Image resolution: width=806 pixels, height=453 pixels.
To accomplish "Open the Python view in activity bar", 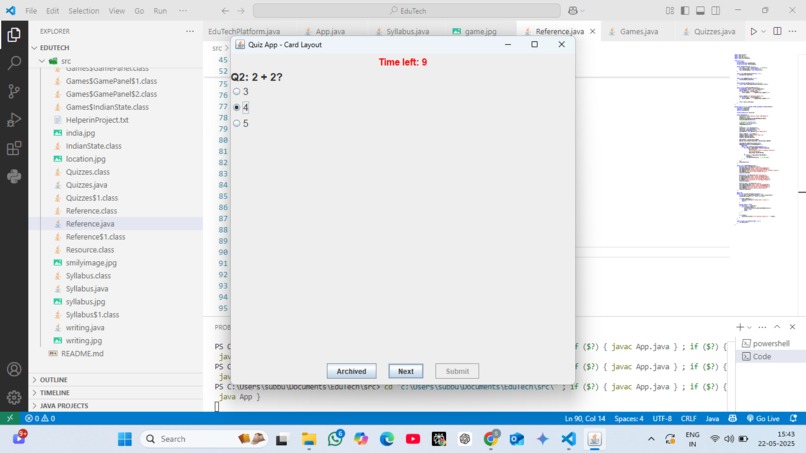I will (14, 176).
